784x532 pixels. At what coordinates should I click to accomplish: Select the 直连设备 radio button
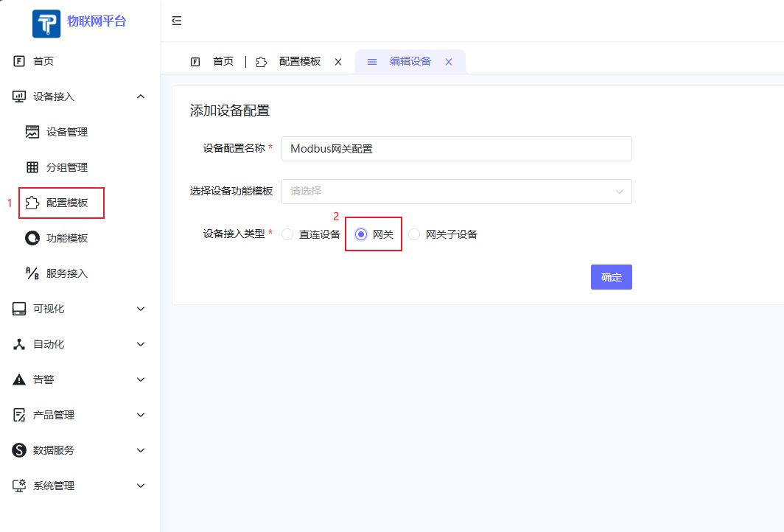click(x=288, y=234)
